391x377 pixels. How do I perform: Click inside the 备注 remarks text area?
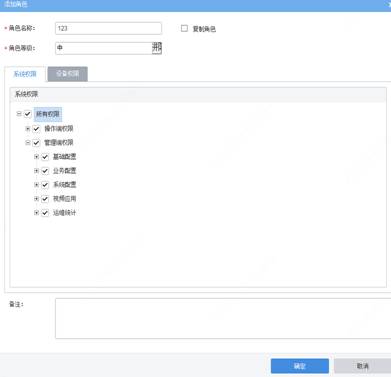click(x=223, y=318)
